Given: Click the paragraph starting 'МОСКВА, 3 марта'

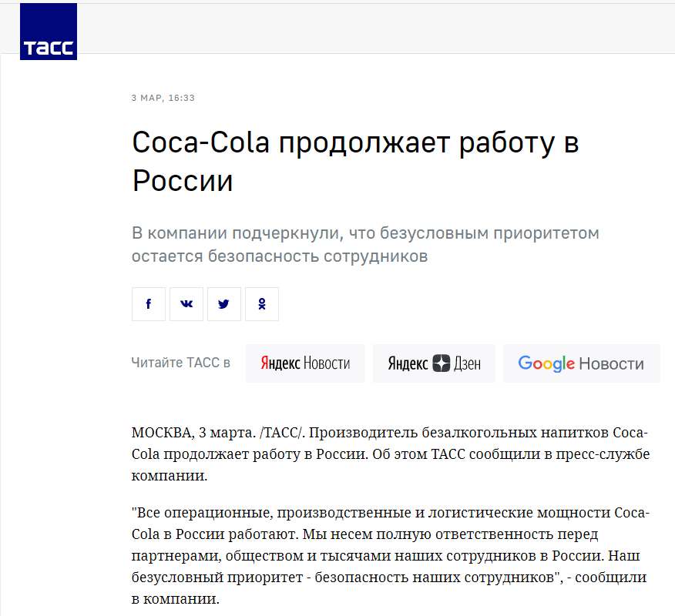Looking at the screenshot, I should pos(391,454).
